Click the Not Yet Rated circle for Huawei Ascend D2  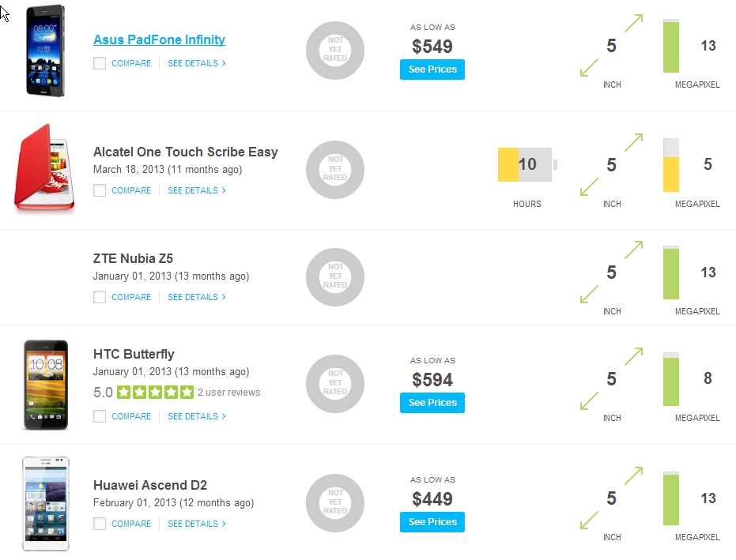point(335,503)
